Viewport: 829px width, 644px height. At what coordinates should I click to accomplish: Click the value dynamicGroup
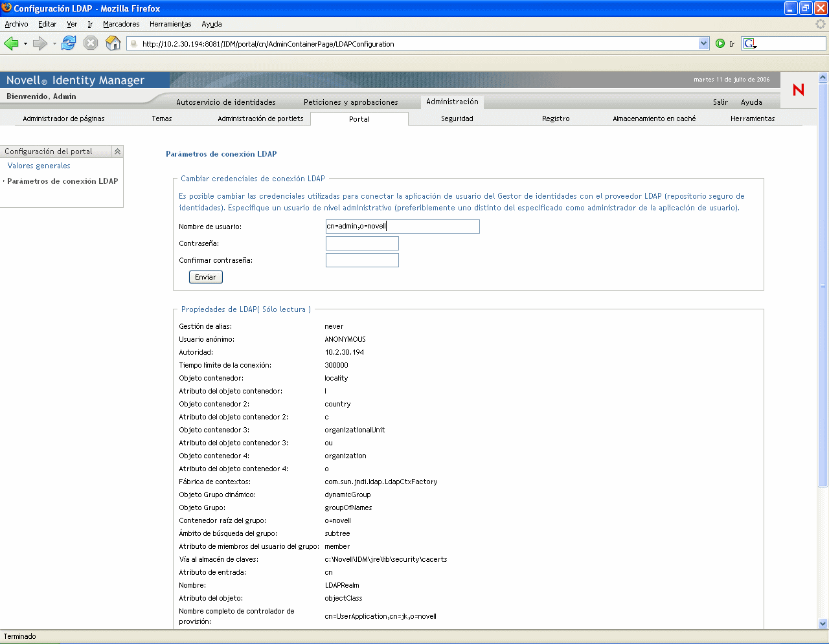(x=348, y=494)
